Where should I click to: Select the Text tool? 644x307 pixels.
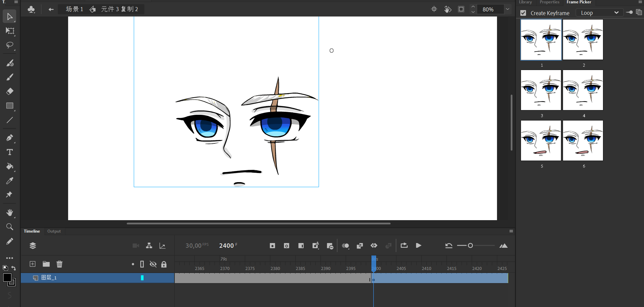point(10,152)
